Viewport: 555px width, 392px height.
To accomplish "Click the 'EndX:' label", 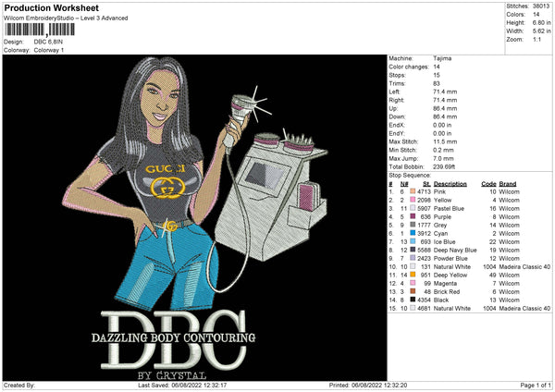I will pos(397,125).
